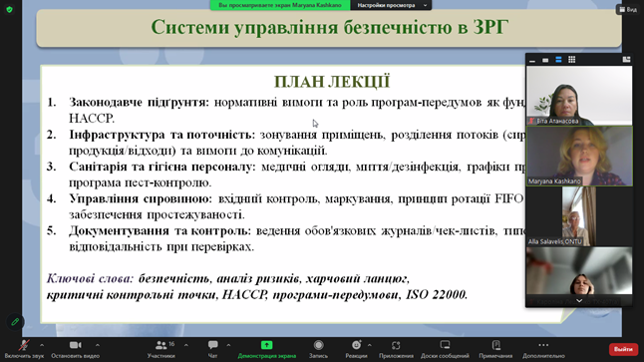Open the Реакции reactions icon

pos(356,345)
